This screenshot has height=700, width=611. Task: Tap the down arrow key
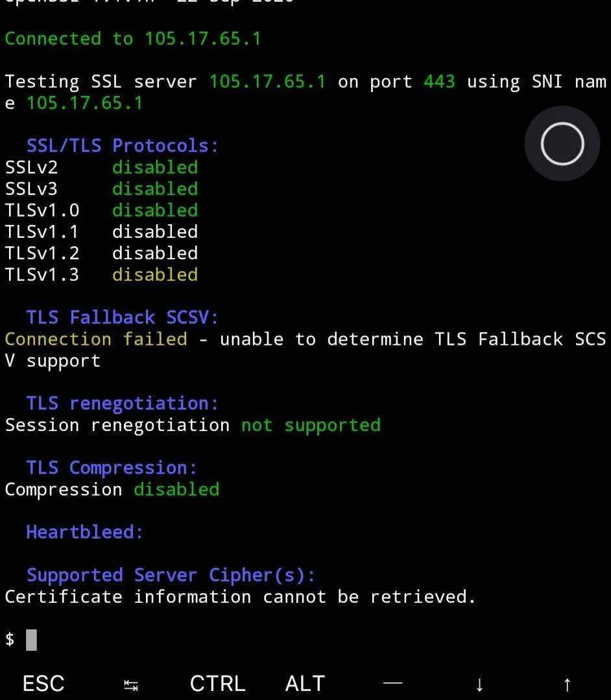[x=479, y=684]
